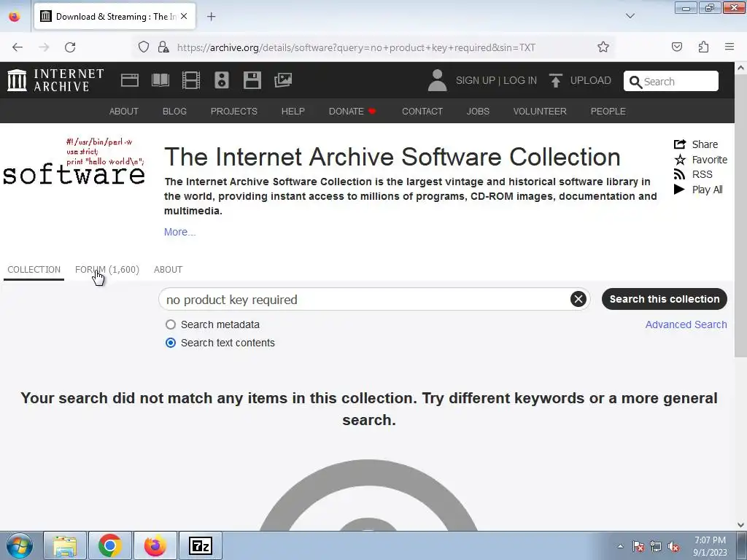The width and height of the screenshot is (747, 560).
Task: Close the Download & Streaming tab
Action: pyautogui.click(x=184, y=16)
